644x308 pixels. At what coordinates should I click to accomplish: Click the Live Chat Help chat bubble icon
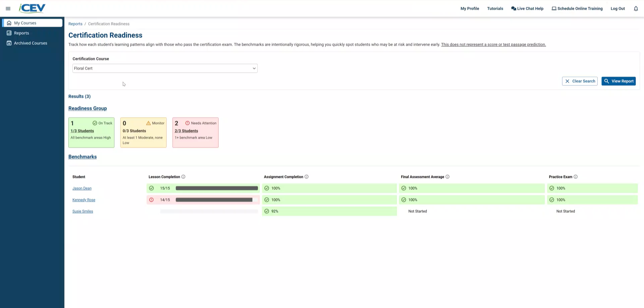[513, 8]
